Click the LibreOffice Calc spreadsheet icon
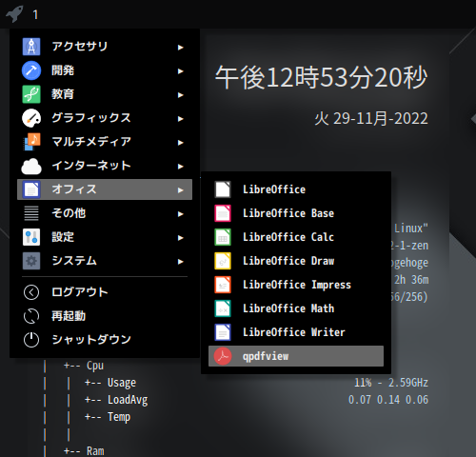 [223, 237]
